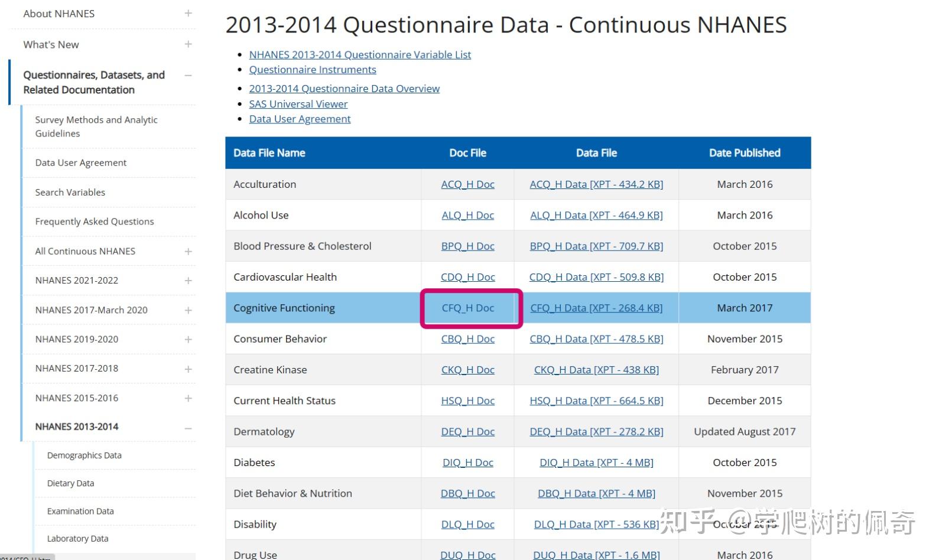Open CFQ_H Doc link
Viewport: 939px width, 560px height.
tap(467, 308)
